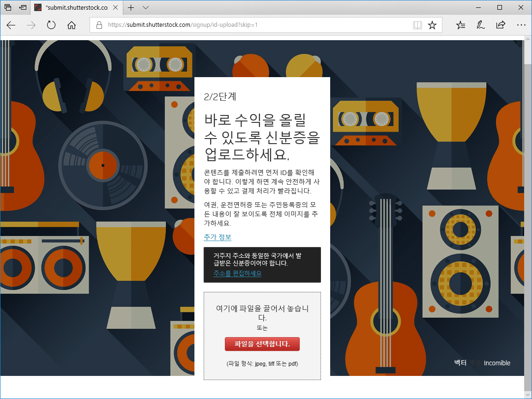Image resolution: width=532 pixels, height=399 pixels.
Task: Refresh the Shutterstock page
Action: 51,25
